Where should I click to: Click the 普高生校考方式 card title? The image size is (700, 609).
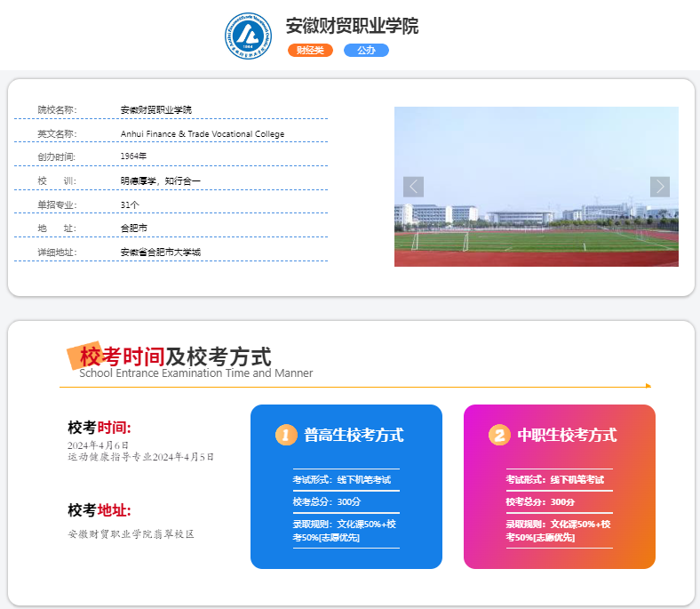click(x=354, y=435)
